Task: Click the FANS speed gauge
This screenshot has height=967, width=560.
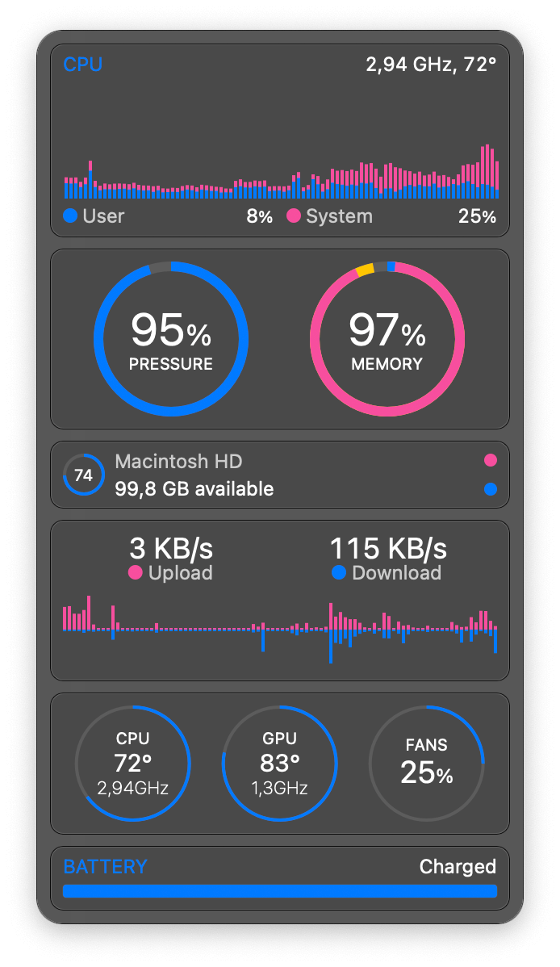Action: pos(427,762)
